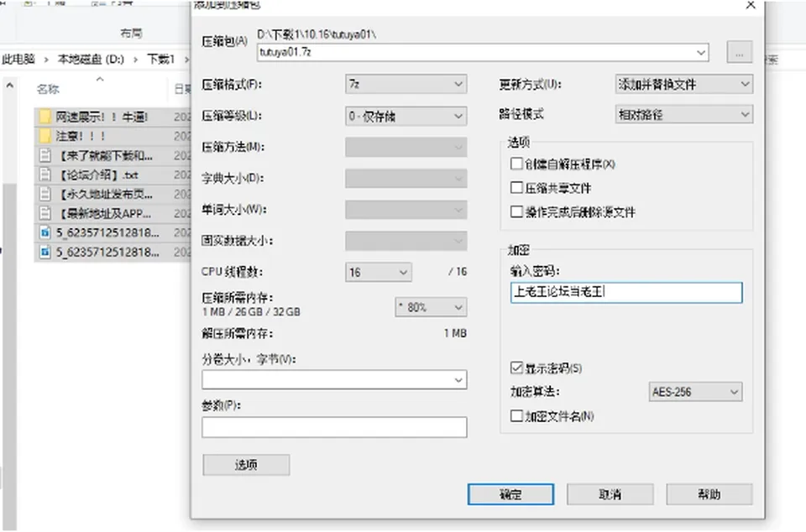Click the 取消 button

[610, 494]
